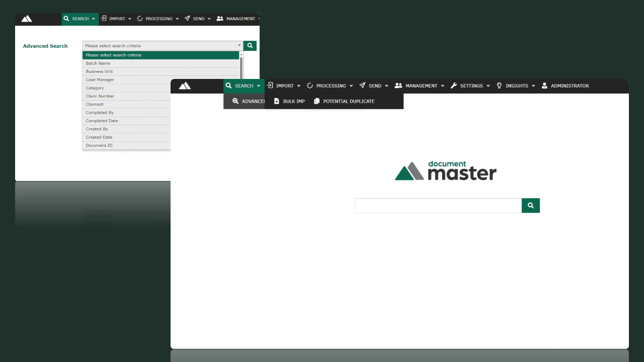Expand the Search menu in the back window
644x362 pixels.
[x=80, y=19]
